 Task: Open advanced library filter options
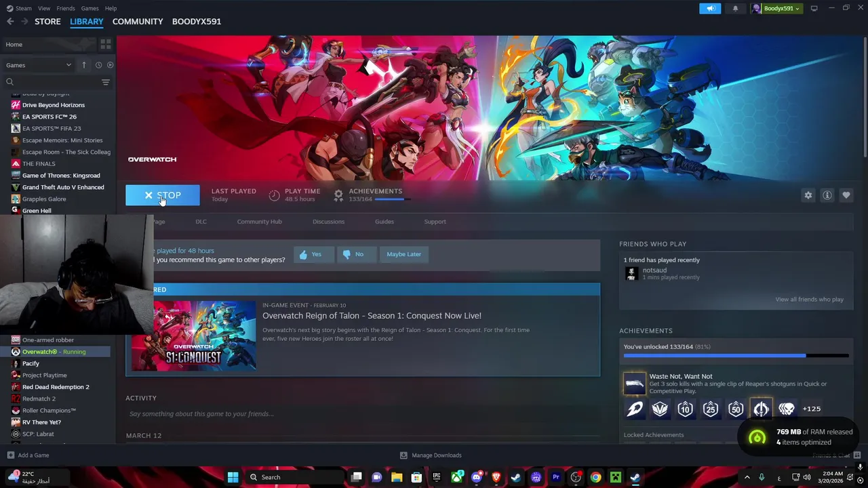[106, 82]
